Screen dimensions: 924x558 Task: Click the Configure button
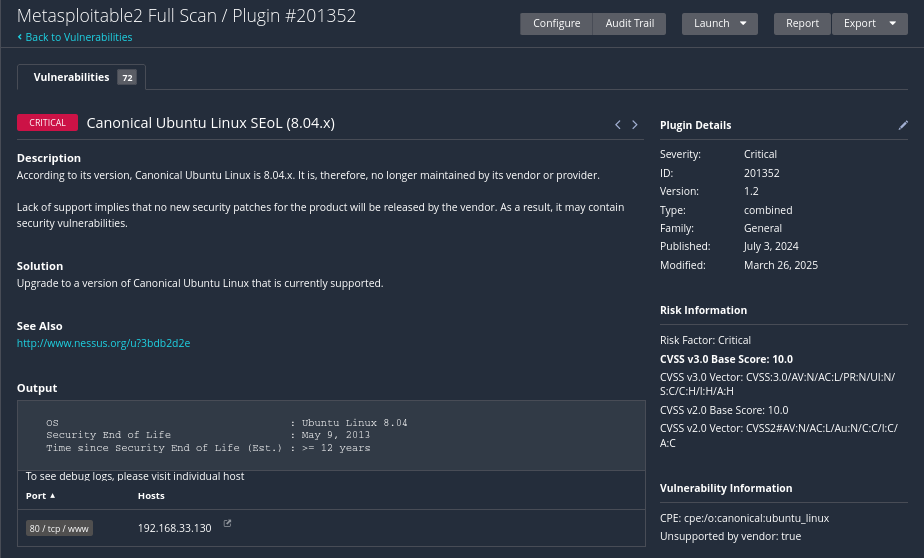click(x=556, y=24)
